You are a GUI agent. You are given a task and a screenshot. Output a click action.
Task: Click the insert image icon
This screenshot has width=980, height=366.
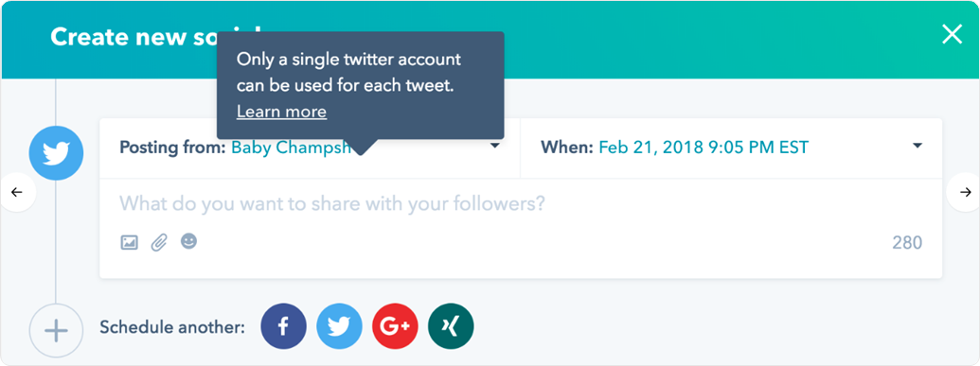(x=130, y=242)
